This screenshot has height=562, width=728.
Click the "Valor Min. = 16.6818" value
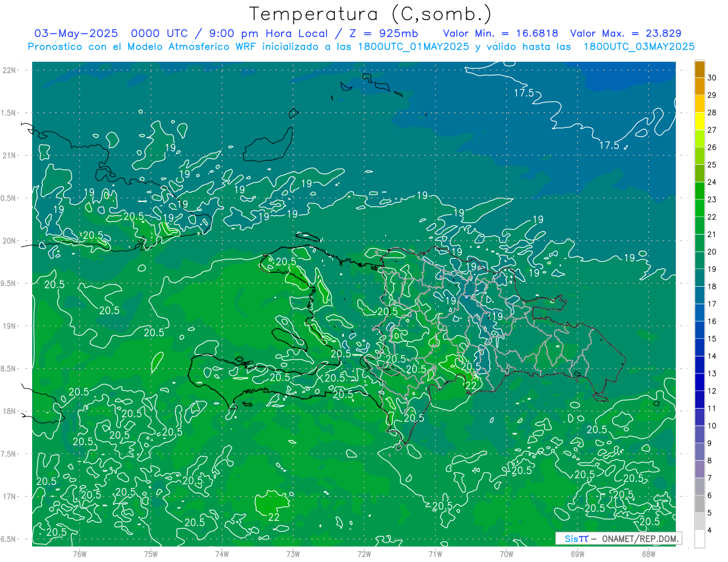pos(500,33)
